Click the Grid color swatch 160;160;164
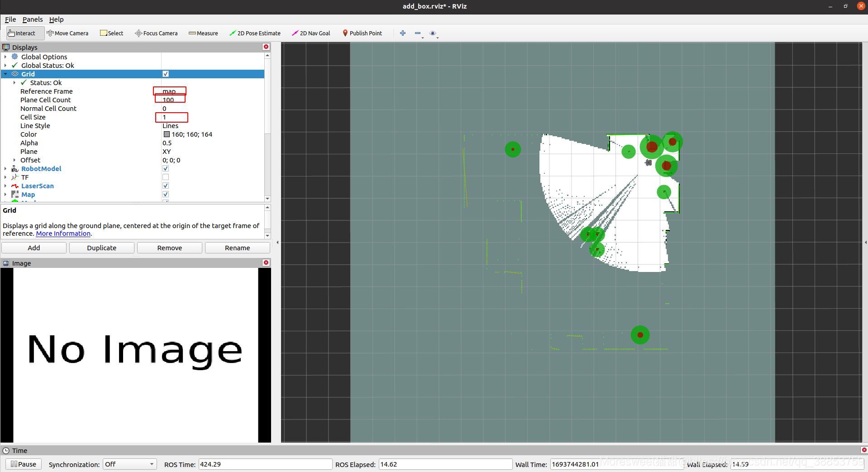 (x=166, y=134)
